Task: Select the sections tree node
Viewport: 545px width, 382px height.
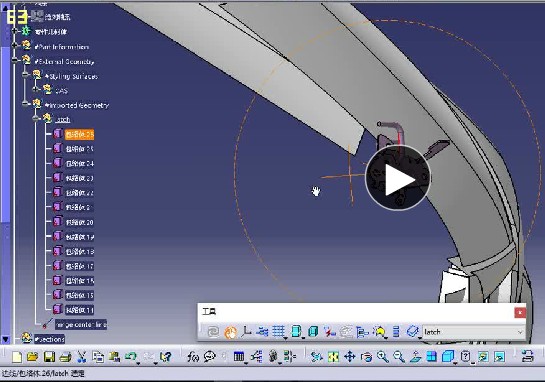Action: coord(49,339)
